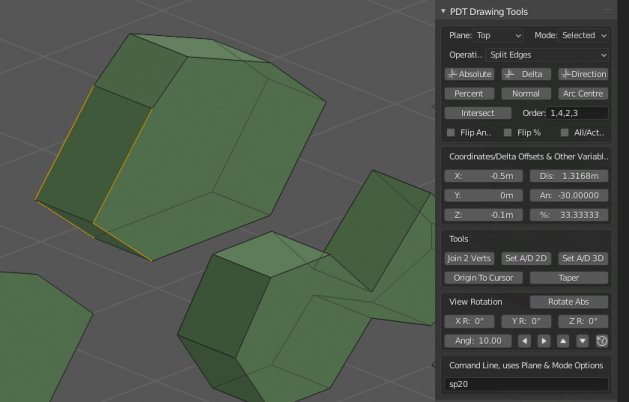The image size is (629, 402).
Task: Enable the Flip Angle checkbox
Action: pyautogui.click(x=451, y=132)
